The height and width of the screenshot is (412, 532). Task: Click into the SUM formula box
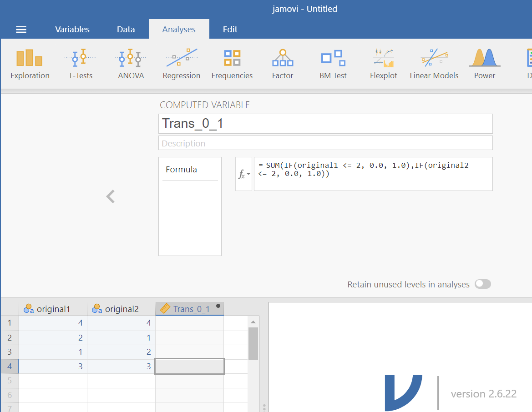[x=373, y=174]
